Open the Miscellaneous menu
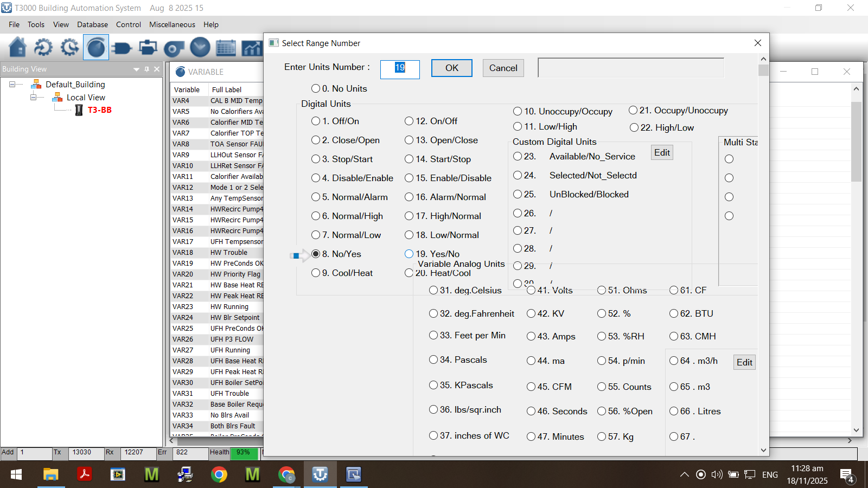Viewport: 868px width, 488px height. coord(172,24)
